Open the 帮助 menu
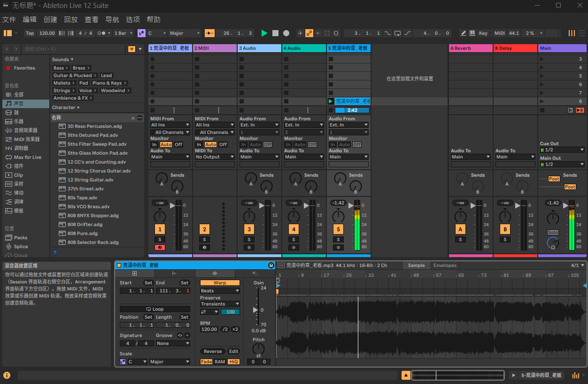588x384 pixels. (x=154, y=19)
